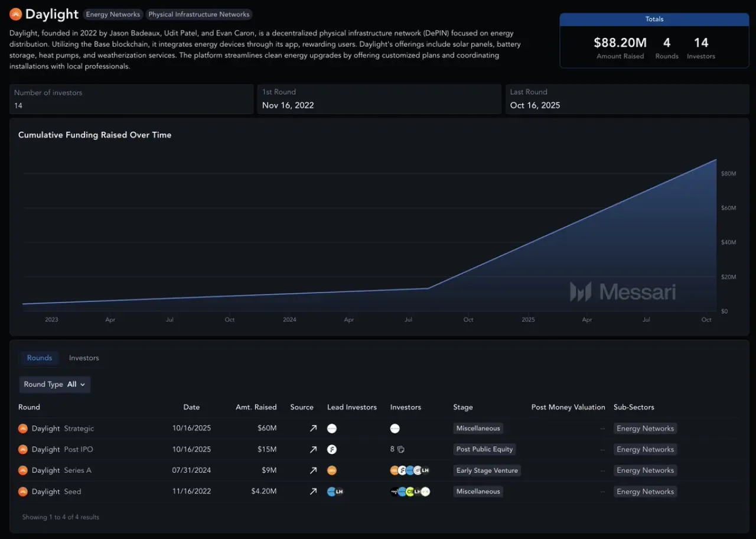Image resolution: width=756 pixels, height=539 pixels.
Task: Click the lead investor logo in Series A row
Action: pos(332,470)
